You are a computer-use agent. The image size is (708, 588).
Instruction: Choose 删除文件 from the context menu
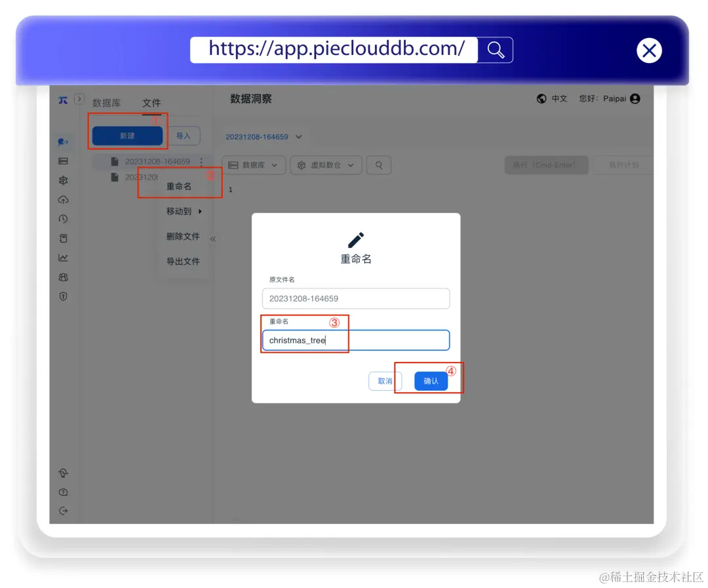(183, 236)
